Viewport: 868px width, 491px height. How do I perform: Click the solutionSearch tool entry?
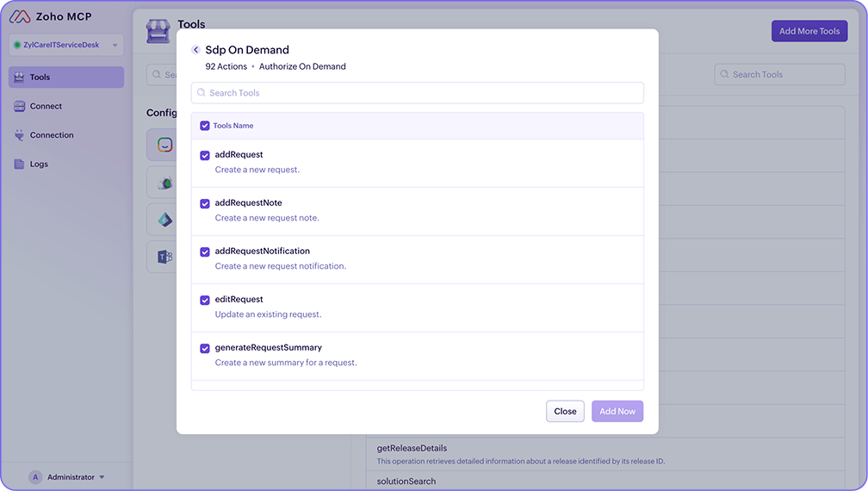click(x=605, y=481)
